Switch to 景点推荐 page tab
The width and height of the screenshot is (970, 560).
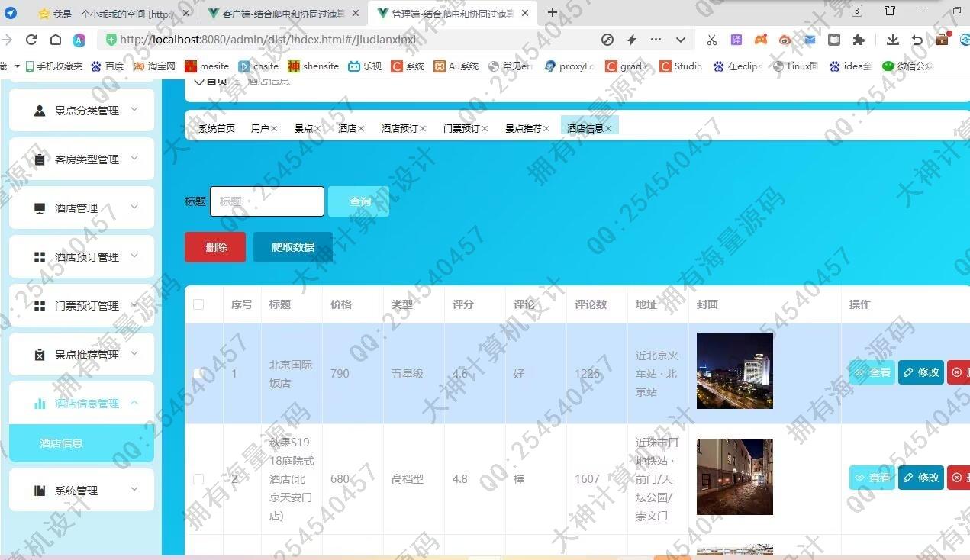point(524,128)
